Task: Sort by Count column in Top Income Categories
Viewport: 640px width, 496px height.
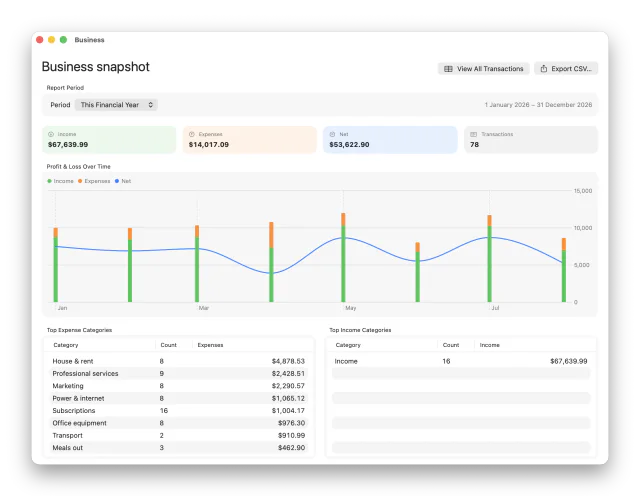Action: [x=451, y=345]
